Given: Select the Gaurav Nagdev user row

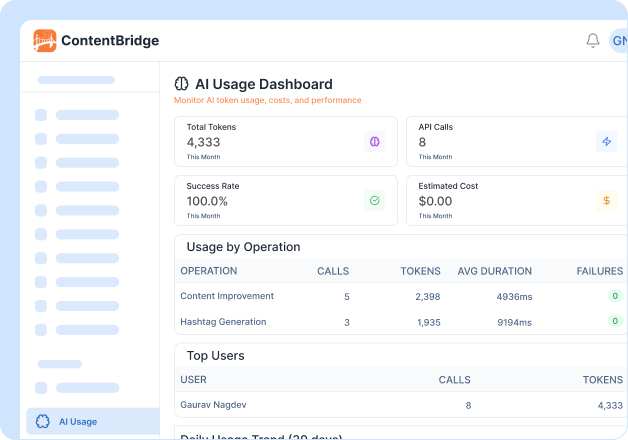Looking at the screenshot, I should [401, 405].
